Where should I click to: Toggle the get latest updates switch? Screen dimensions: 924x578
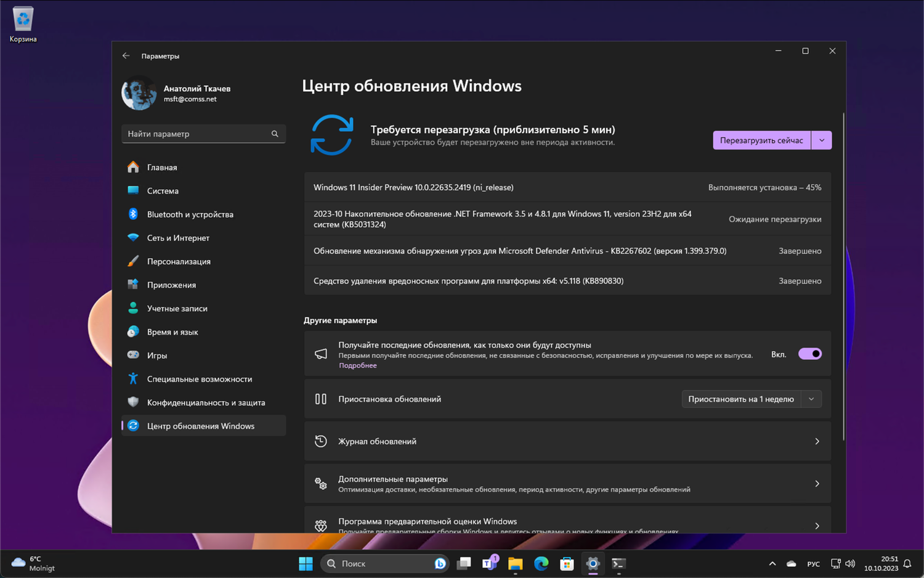click(x=810, y=354)
